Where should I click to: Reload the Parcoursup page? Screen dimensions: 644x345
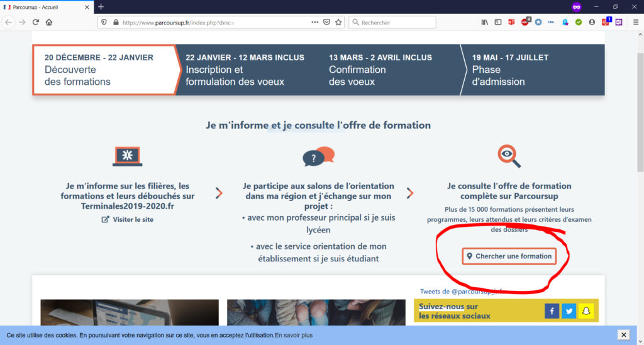point(36,22)
